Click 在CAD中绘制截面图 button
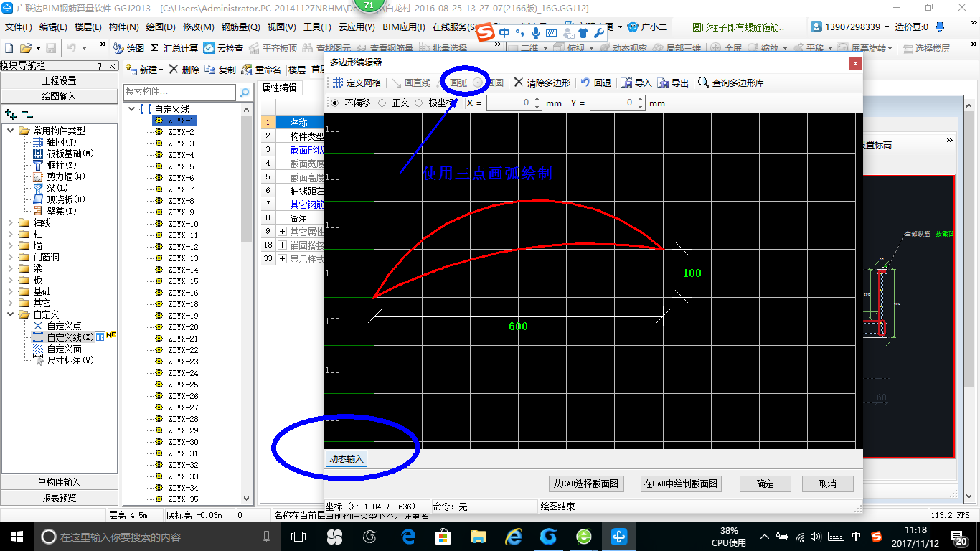Screen dimensions: 980x551 [680, 484]
